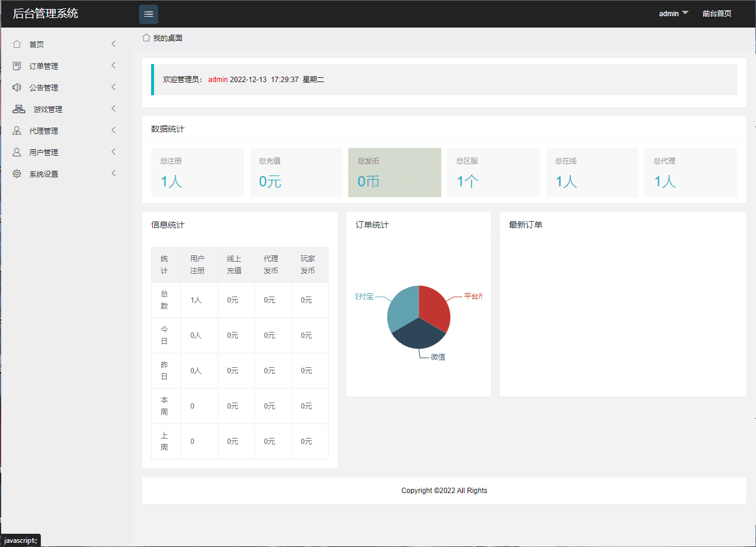
Task: Click the announcement speaker icon
Action: [17, 87]
